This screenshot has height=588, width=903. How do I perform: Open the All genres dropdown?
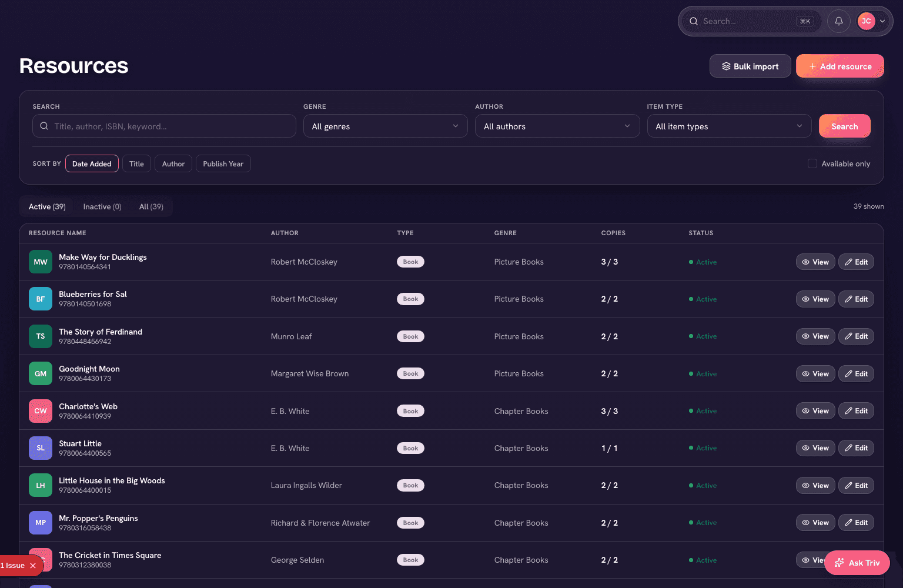385,126
